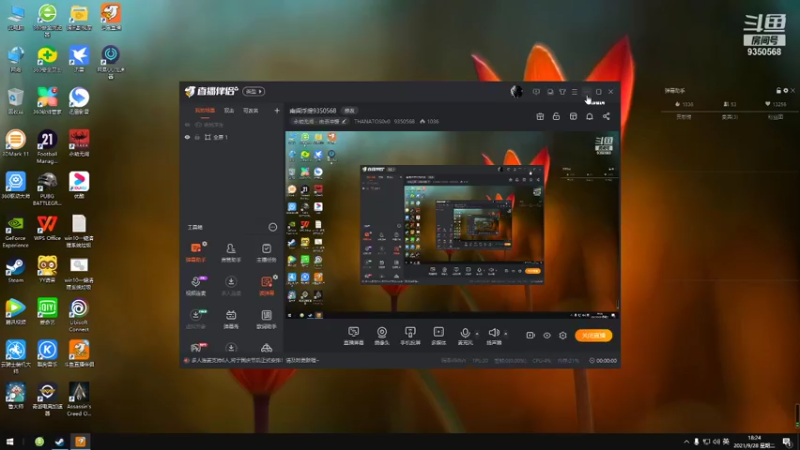Screen dimensions: 800x450
Task: Toggle the lock on the fullscreen 1 source
Action: (197, 137)
